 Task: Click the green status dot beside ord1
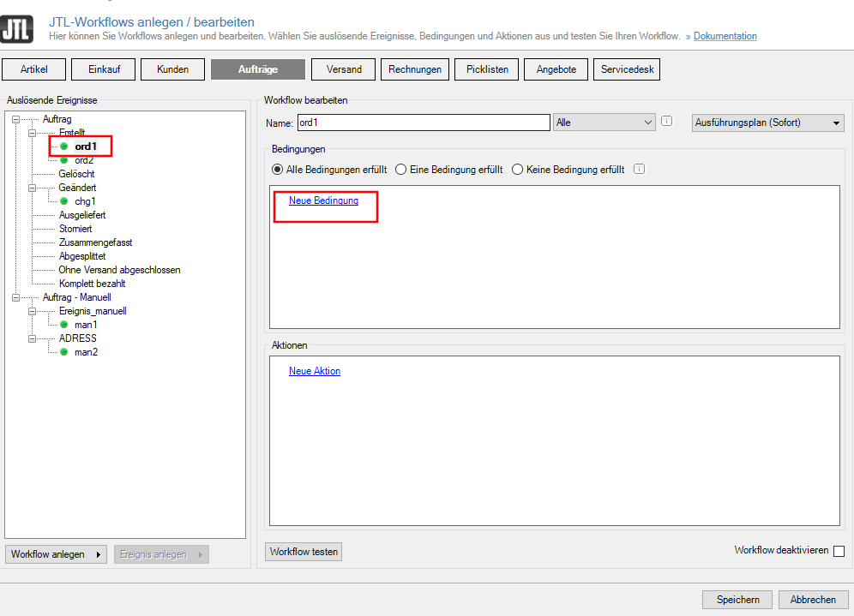click(64, 147)
